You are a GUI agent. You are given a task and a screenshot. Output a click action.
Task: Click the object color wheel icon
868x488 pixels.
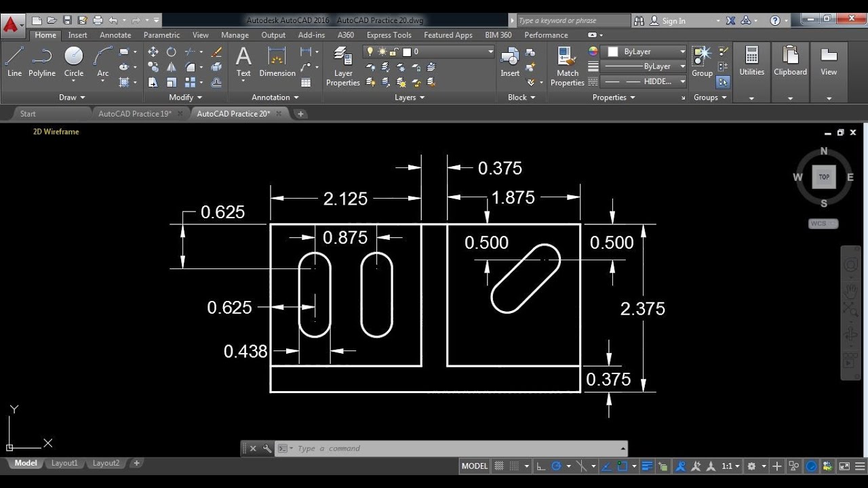coord(593,52)
